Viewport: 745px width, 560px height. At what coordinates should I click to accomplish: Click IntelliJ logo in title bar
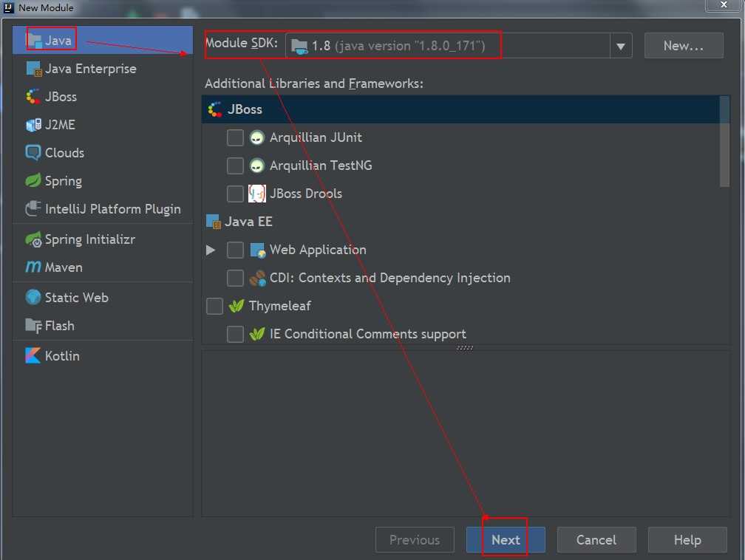(8, 7)
